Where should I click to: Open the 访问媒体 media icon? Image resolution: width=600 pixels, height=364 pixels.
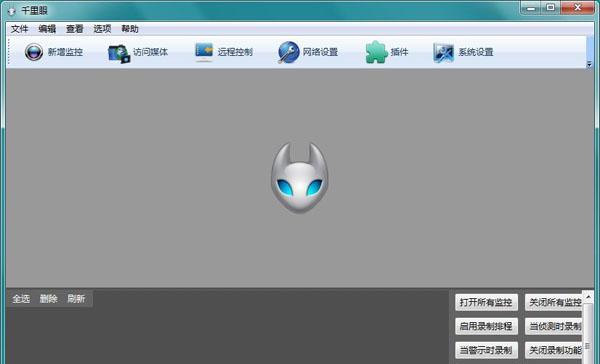[119, 53]
